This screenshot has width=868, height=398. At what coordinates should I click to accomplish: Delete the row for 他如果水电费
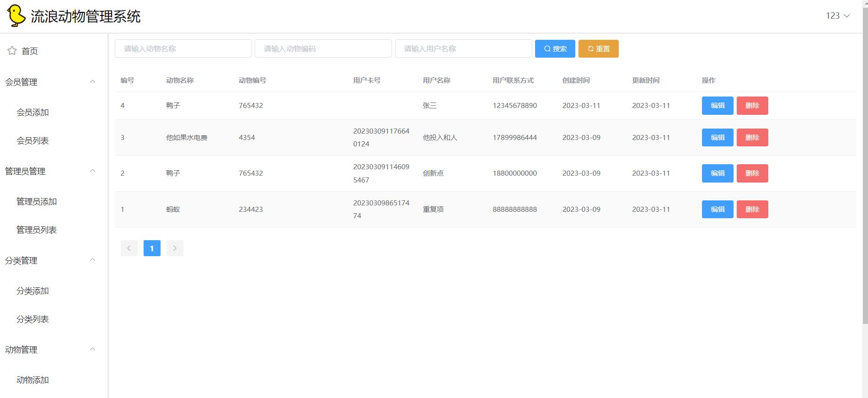click(752, 138)
